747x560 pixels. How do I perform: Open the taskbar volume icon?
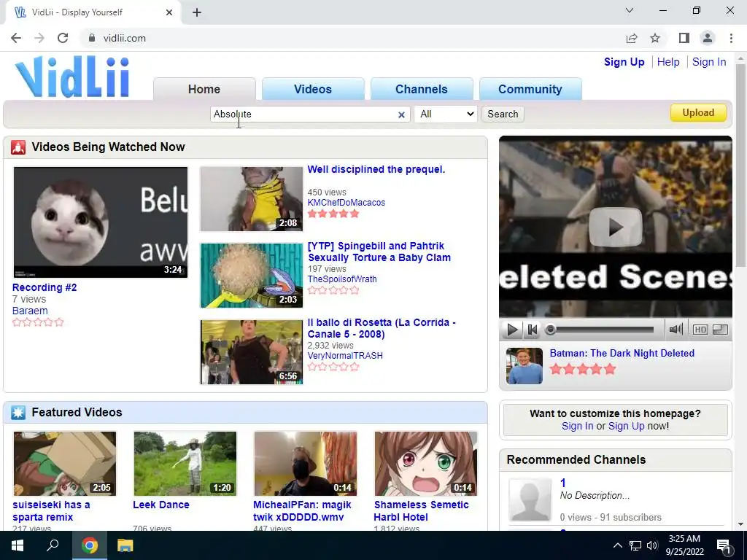pos(651,545)
